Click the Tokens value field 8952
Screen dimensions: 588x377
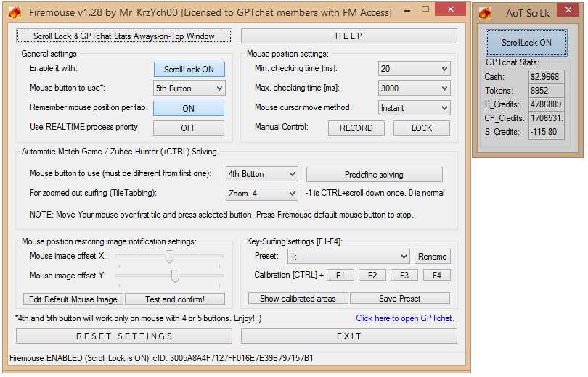point(547,91)
